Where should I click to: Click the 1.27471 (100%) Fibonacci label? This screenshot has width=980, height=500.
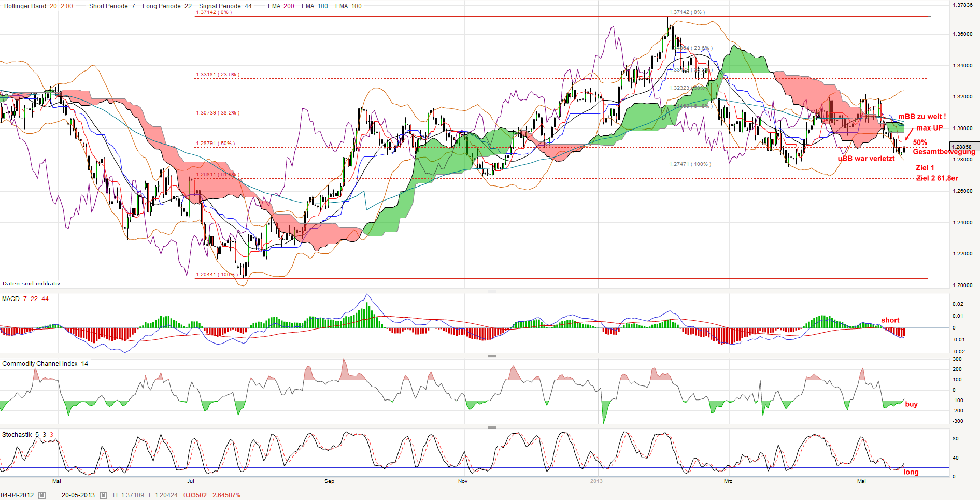click(x=690, y=164)
